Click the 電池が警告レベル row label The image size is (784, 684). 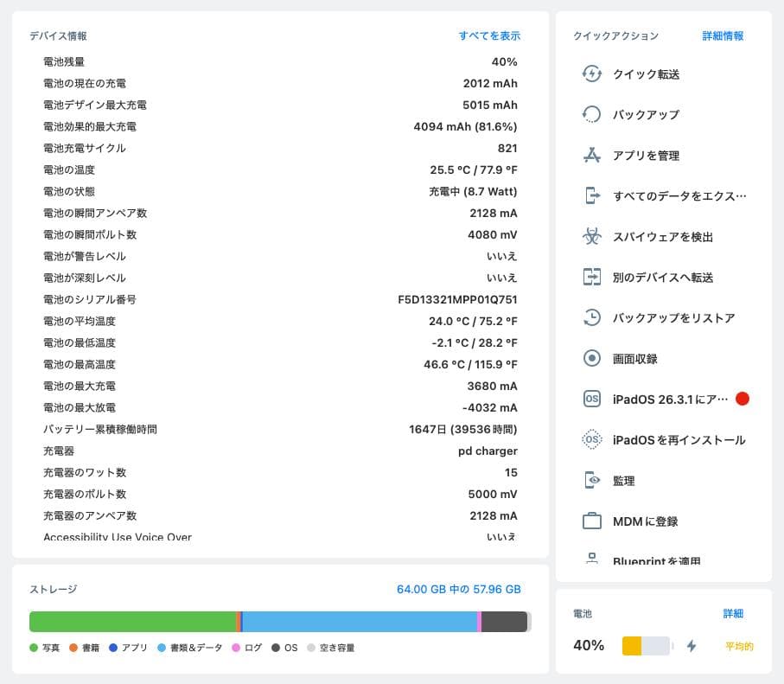(x=85, y=256)
